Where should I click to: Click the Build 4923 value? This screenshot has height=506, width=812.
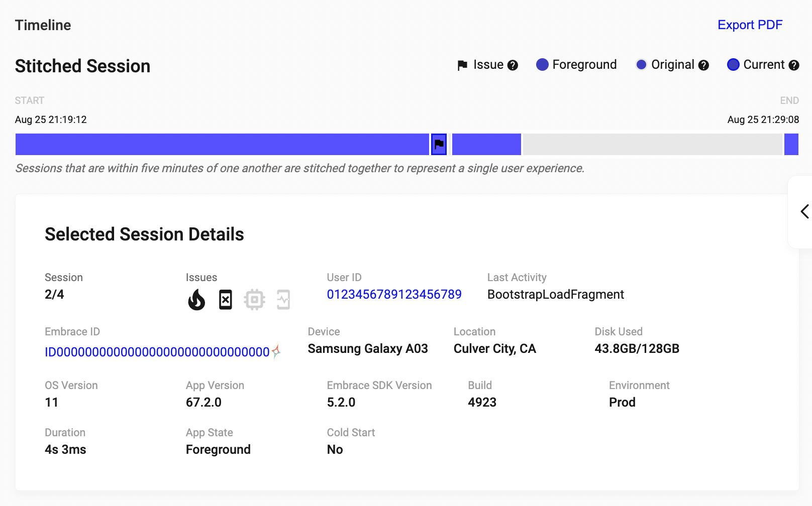coord(482,402)
